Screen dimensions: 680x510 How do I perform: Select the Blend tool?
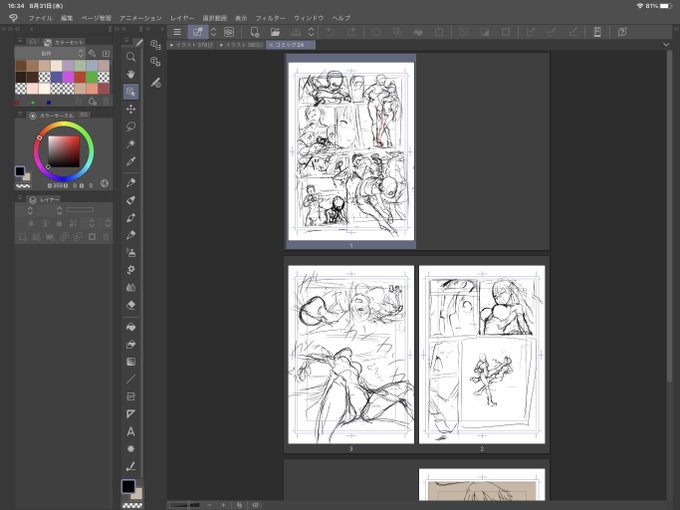tap(131, 288)
